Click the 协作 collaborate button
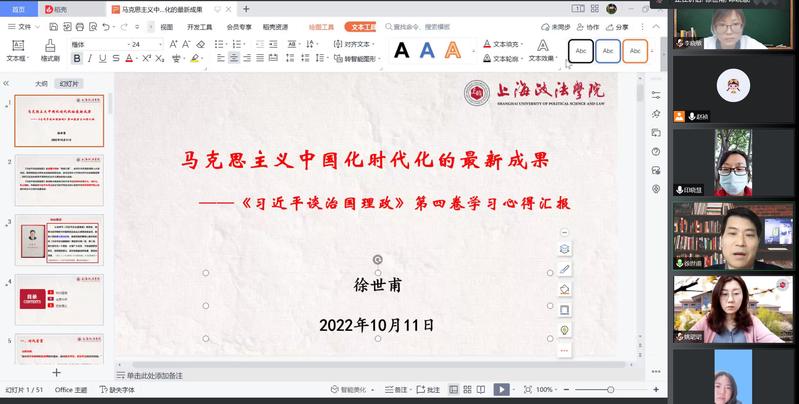 589,27
